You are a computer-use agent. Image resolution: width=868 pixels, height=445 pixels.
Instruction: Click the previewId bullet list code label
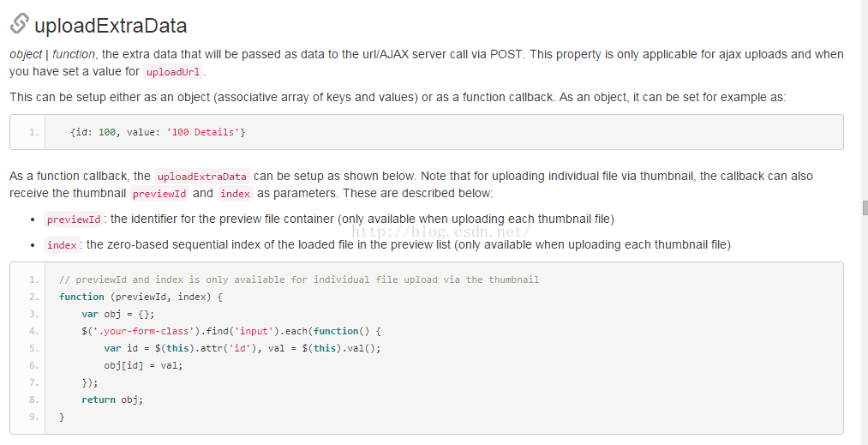coord(74,219)
